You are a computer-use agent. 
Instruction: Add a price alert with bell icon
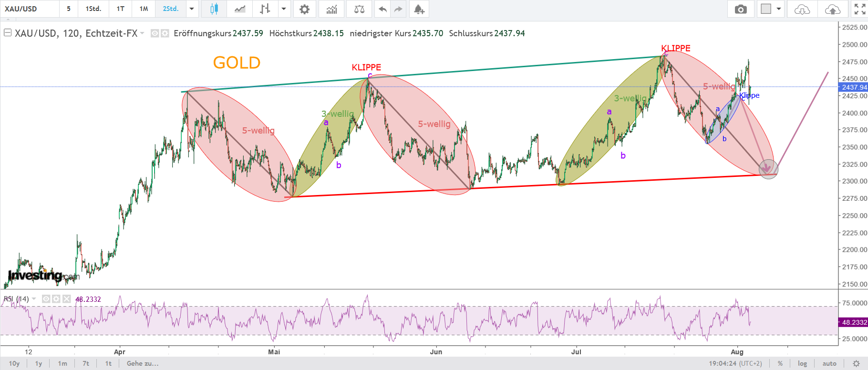419,9
